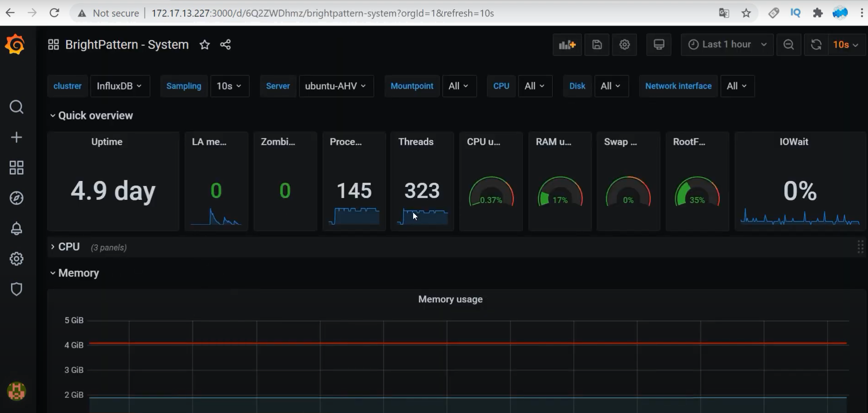This screenshot has width=868, height=413.
Task: Click the RAM usage gauge showing 17%
Action: point(560,192)
